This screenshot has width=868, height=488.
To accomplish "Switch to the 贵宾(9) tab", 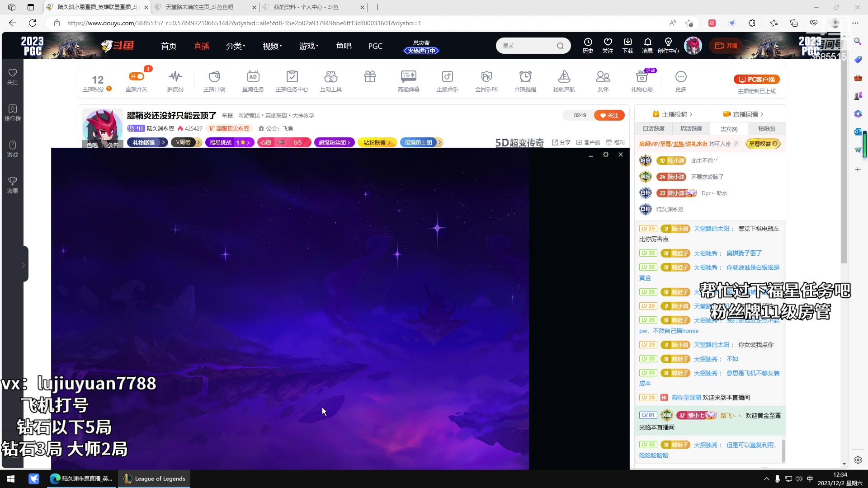I will pyautogui.click(x=729, y=129).
